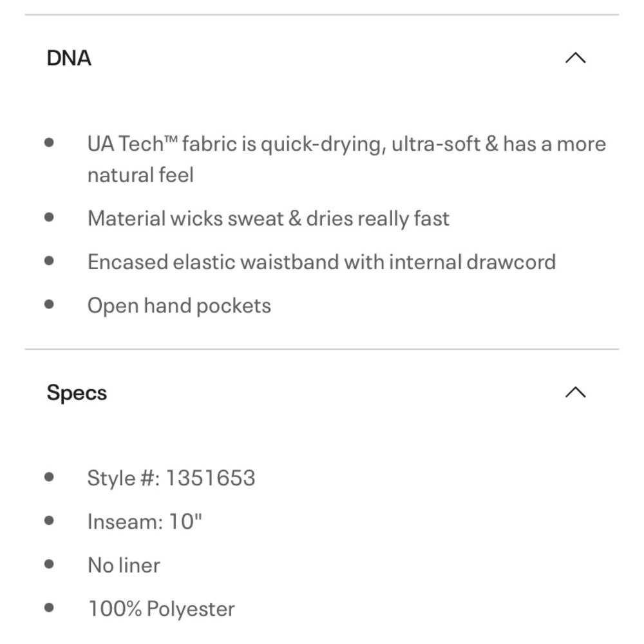
Task: Click the 100% Polyester spec item
Action: pyautogui.click(x=162, y=609)
